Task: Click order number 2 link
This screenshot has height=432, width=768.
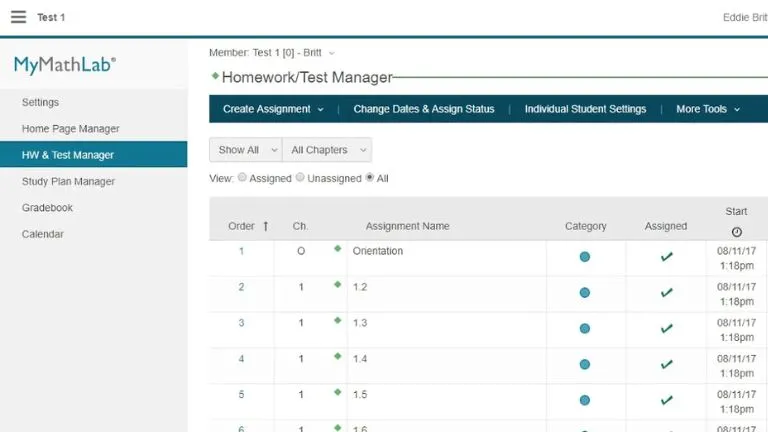Action: coord(241,287)
